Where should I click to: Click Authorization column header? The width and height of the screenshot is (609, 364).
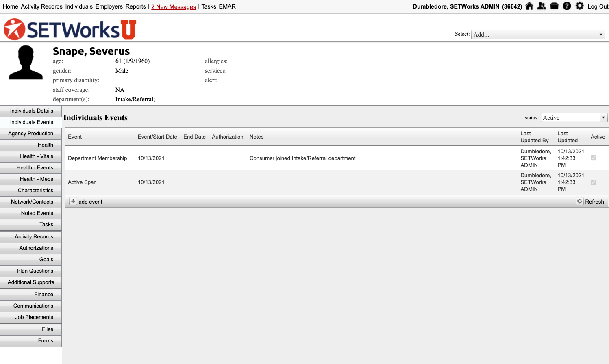coord(228,136)
